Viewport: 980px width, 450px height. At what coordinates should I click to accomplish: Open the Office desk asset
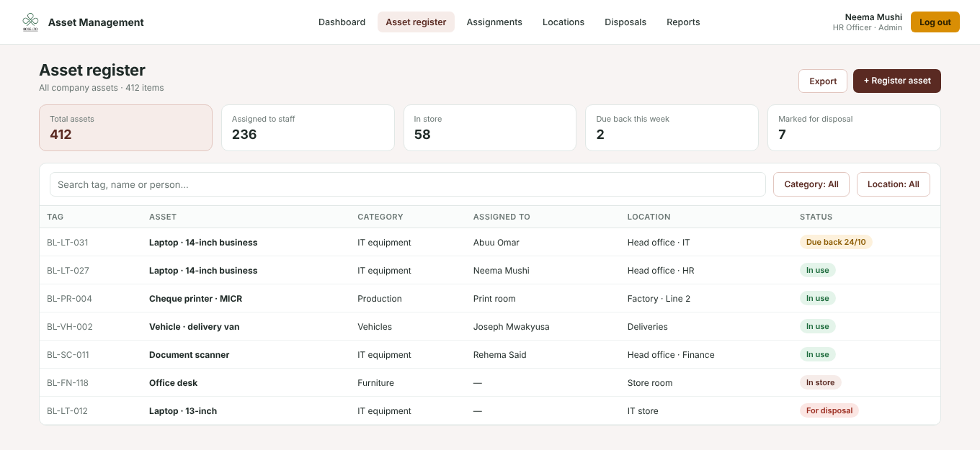pos(173,383)
